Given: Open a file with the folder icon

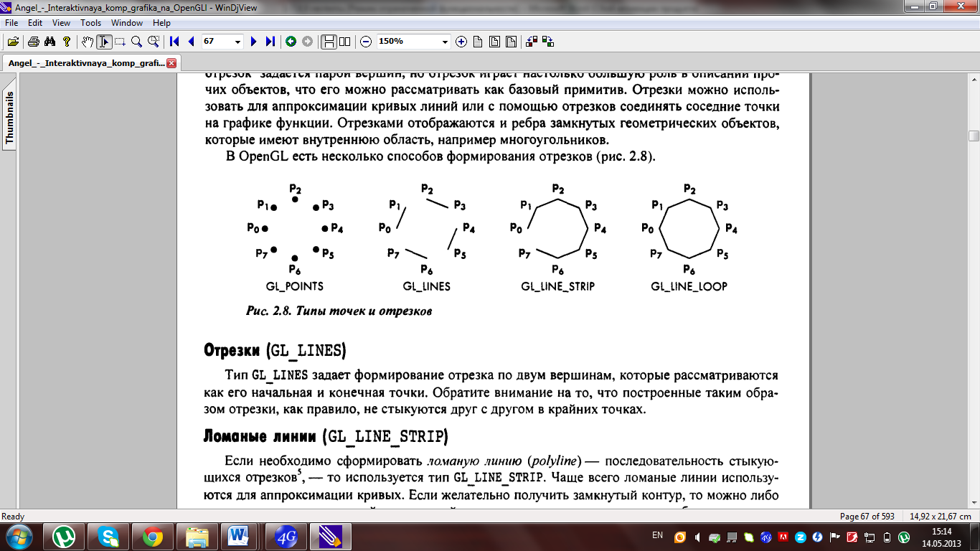Looking at the screenshot, I should [13, 42].
